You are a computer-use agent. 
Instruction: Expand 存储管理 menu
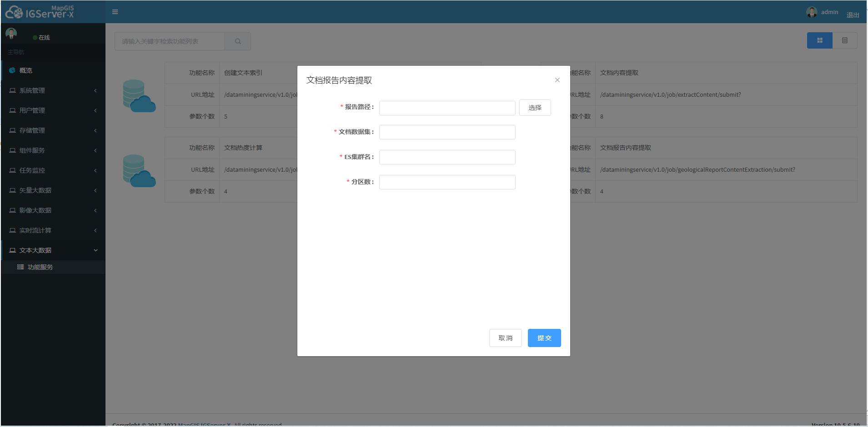[x=53, y=130]
